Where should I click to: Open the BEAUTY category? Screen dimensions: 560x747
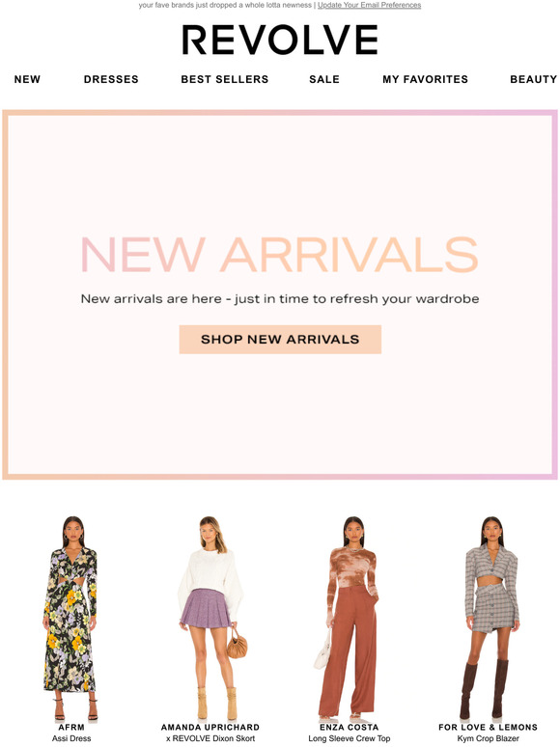click(x=533, y=79)
